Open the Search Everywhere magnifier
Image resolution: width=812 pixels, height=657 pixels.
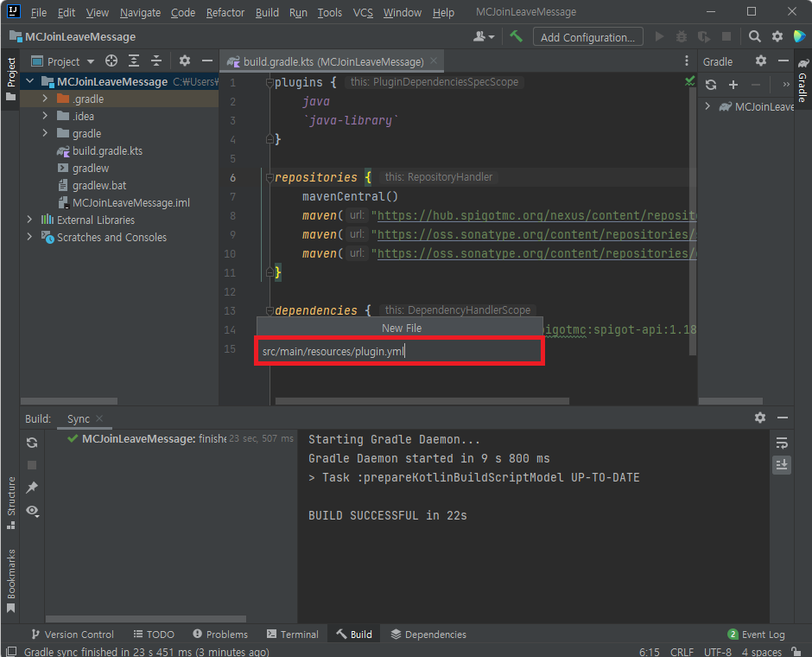pos(754,36)
